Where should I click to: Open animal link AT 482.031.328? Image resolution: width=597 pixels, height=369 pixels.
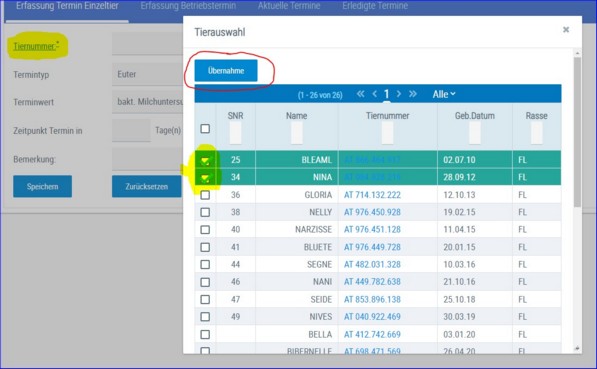[x=372, y=264]
